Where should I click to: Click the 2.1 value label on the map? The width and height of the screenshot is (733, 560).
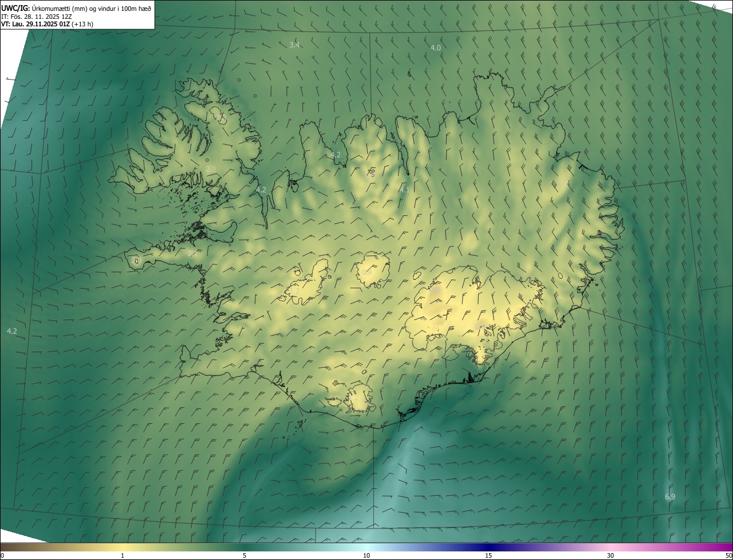[192, 253]
